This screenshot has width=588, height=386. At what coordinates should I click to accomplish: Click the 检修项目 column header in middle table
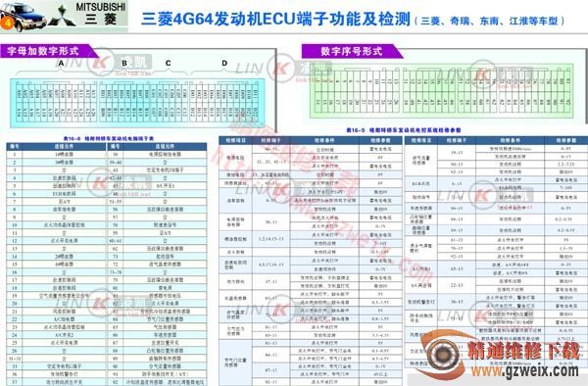(x=235, y=140)
